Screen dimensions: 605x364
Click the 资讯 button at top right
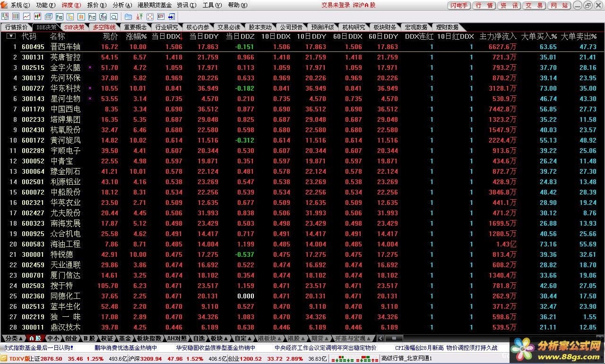point(510,5)
